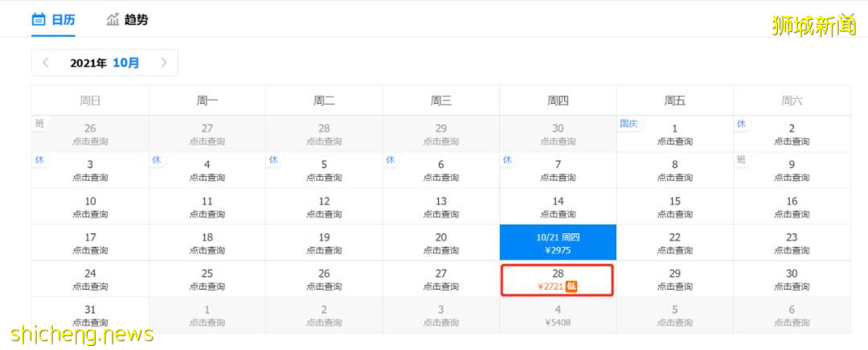
Task: Select greyed November 1 cell
Action: point(207,315)
